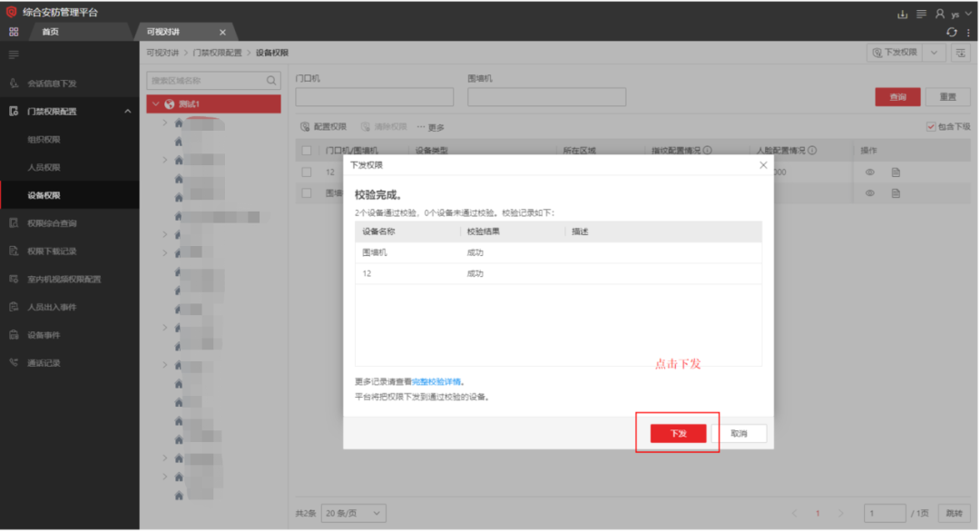Open the 20 条/页 page size dropdown

pyautogui.click(x=353, y=514)
